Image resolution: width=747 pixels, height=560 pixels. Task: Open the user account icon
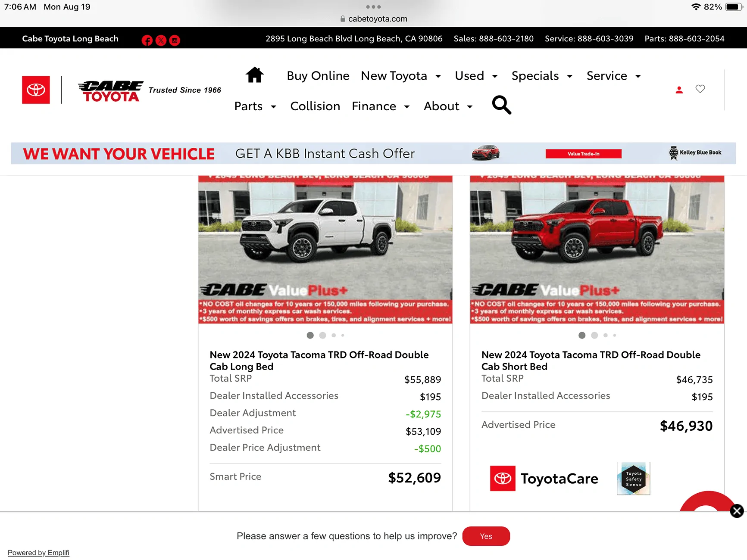pos(679,90)
